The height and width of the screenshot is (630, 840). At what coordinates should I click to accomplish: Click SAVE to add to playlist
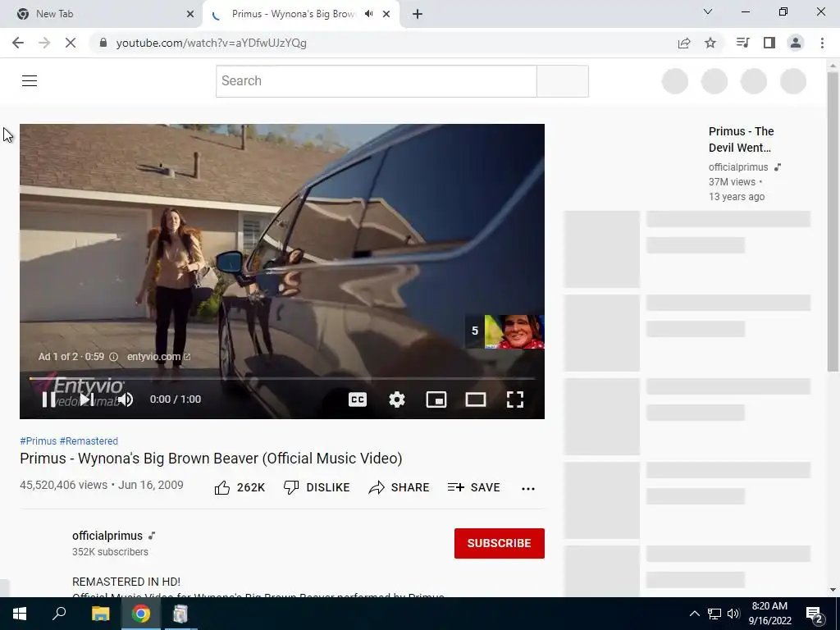click(473, 487)
